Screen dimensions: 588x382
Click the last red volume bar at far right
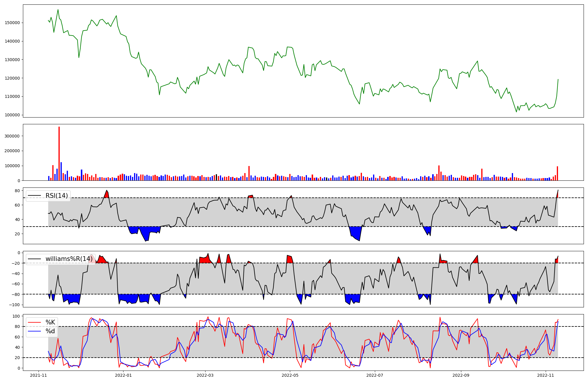[557, 174]
